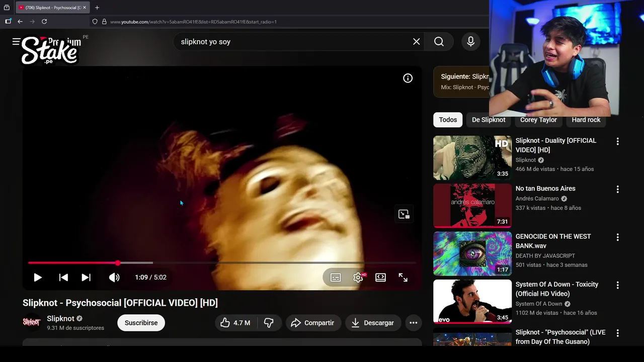Open Andrés Calamaro channel name
The width and height of the screenshot is (644, 362).
coord(537,199)
